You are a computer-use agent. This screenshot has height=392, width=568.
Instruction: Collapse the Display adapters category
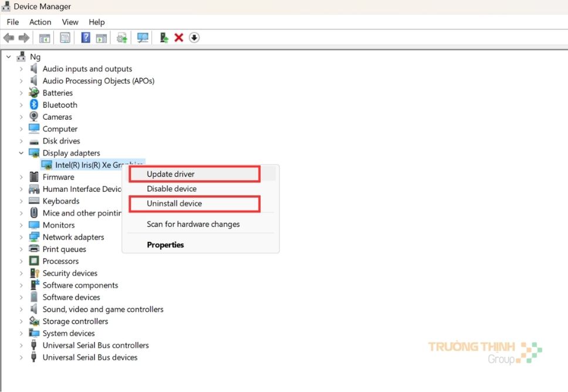[22, 153]
